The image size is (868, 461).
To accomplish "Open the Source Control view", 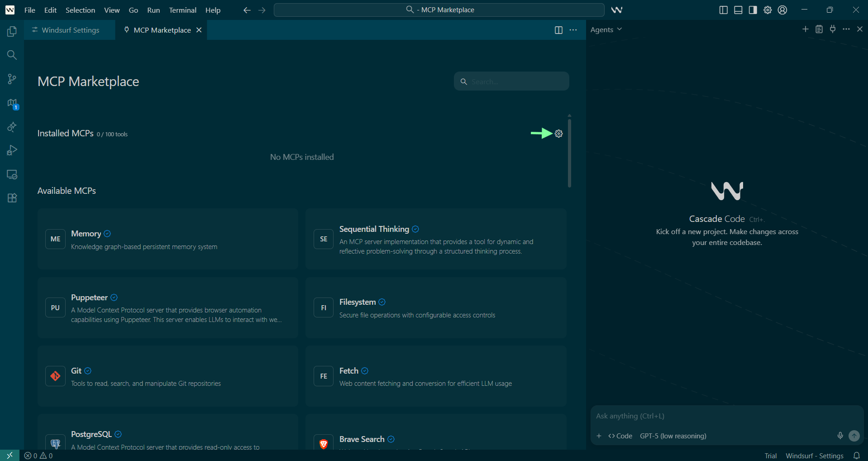I will tap(12, 79).
